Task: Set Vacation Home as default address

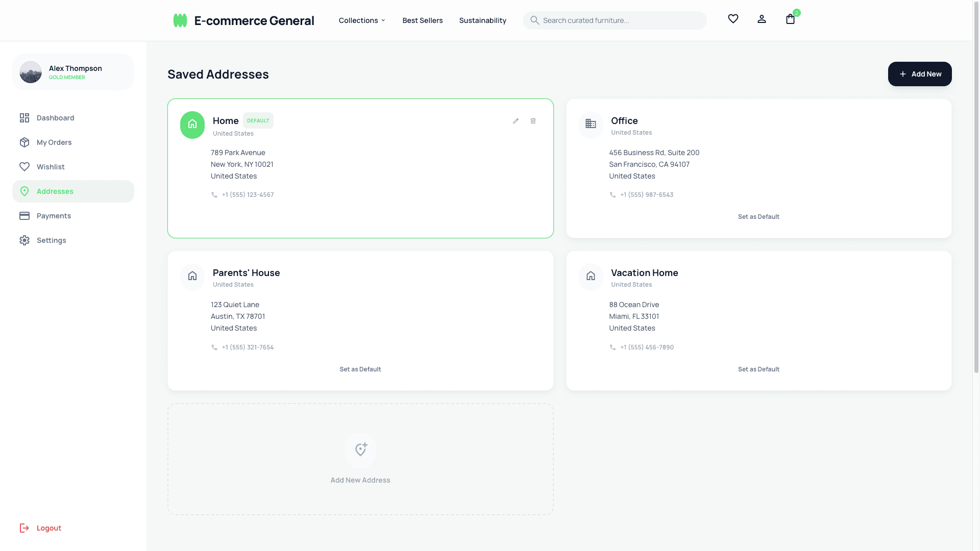Action: tap(758, 369)
